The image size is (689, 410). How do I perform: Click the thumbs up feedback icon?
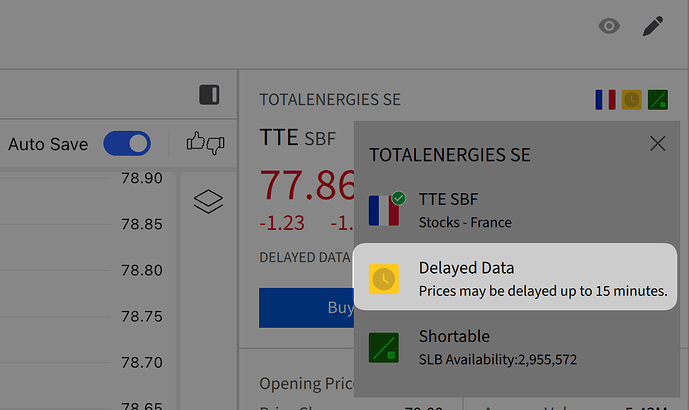point(196,142)
